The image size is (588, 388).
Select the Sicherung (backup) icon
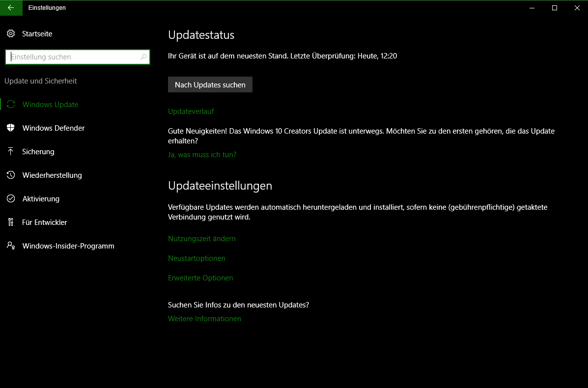11,151
